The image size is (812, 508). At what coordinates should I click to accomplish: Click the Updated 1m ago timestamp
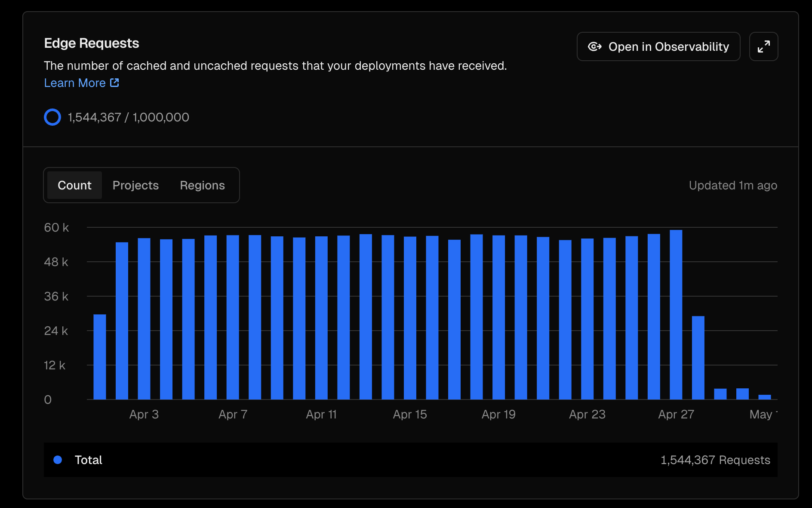[x=732, y=185]
